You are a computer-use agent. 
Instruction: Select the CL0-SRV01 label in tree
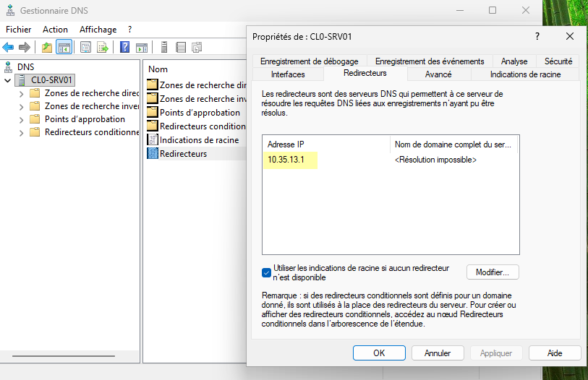click(x=51, y=79)
